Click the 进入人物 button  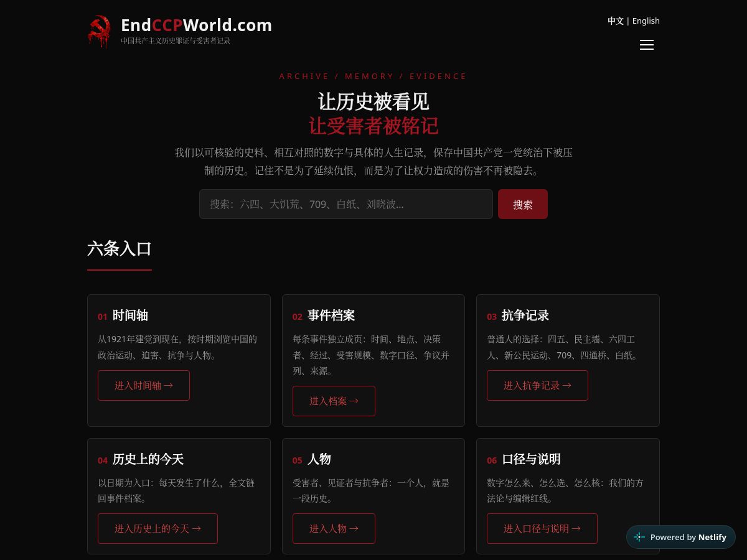point(334,528)
